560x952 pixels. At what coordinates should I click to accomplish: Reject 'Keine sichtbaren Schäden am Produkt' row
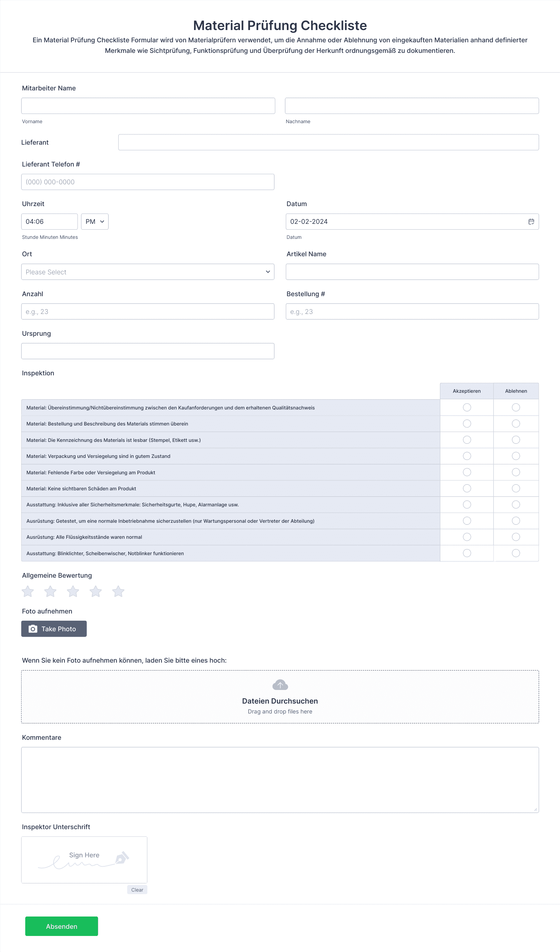(516, 489)
